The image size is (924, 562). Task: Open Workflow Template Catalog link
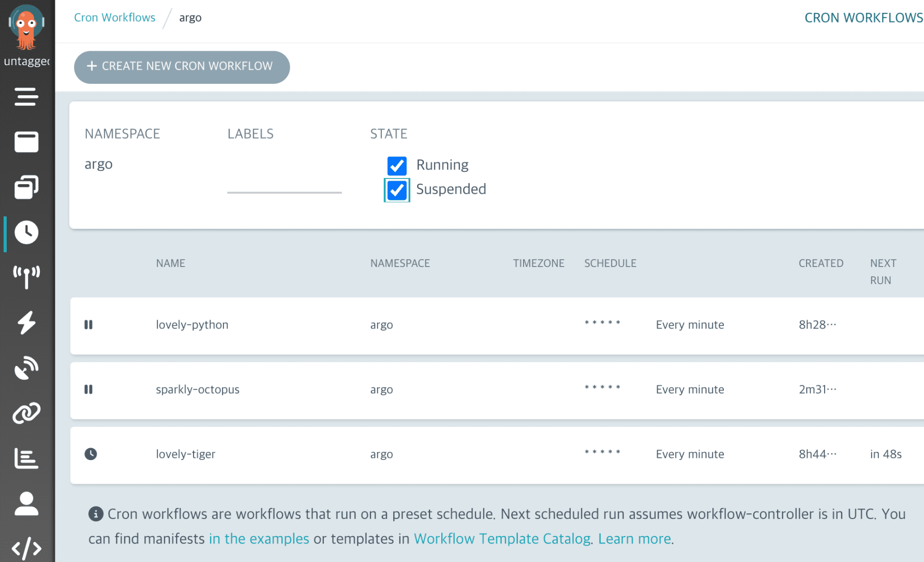point(502,539)
